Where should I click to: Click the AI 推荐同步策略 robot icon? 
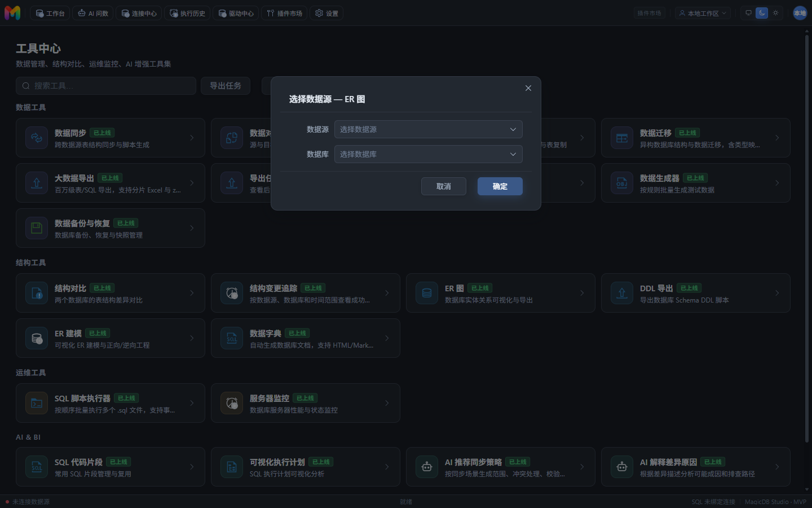427,467
